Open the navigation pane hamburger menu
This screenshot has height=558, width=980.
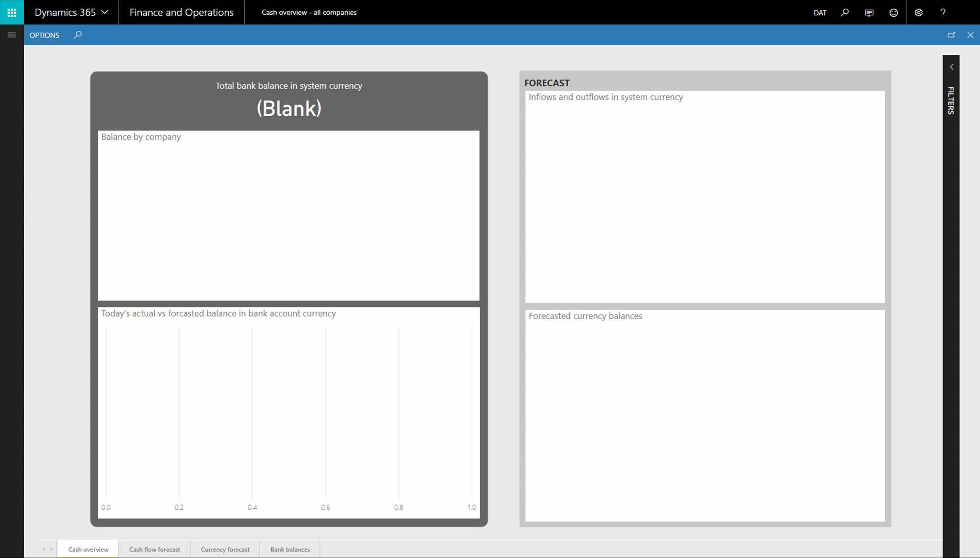pyautogui.click(x=11, y=35)
